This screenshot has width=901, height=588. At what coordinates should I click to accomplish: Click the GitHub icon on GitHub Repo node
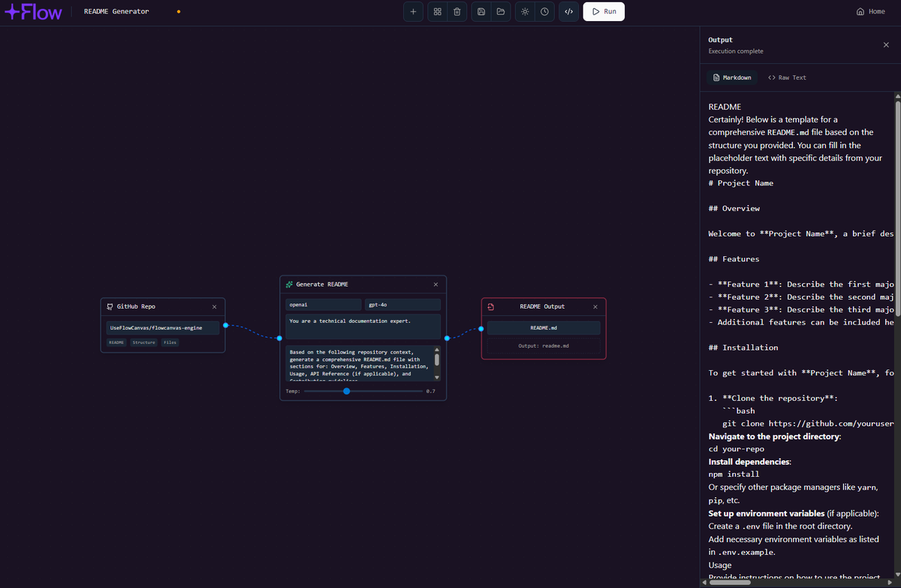click(x=110, y=306)
